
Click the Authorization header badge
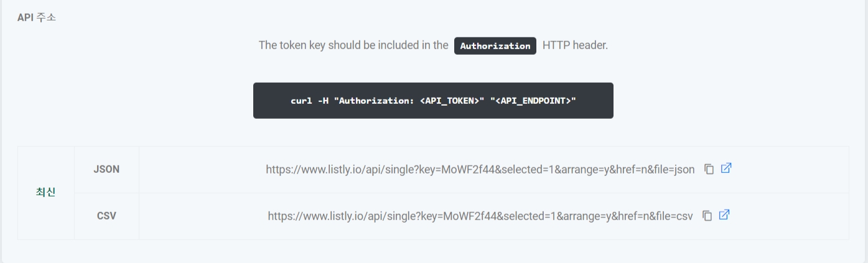495,47
